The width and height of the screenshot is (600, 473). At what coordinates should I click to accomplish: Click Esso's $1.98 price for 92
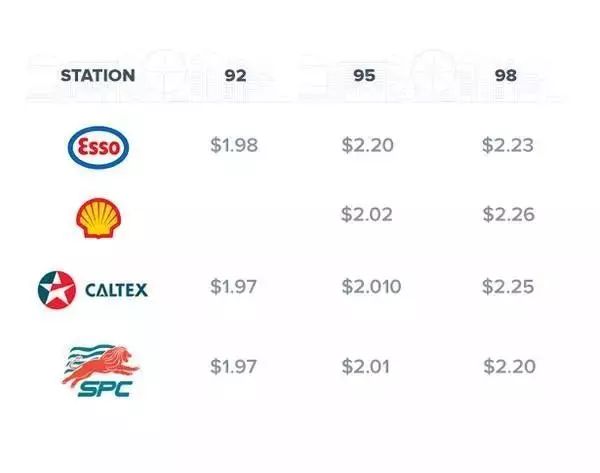coord(234,146)
